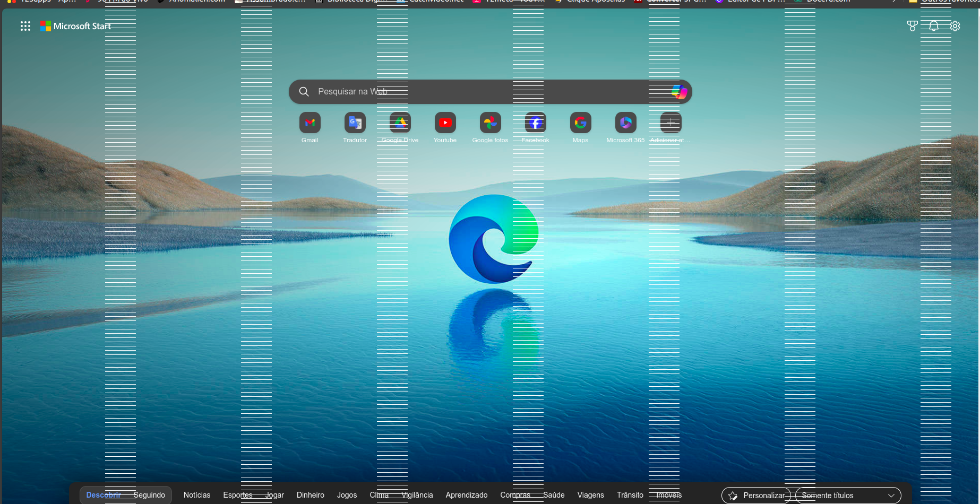The width and height of the screenshot is (980, 504).
Task: Click the Microsoft Start logo
Action: 76,26
